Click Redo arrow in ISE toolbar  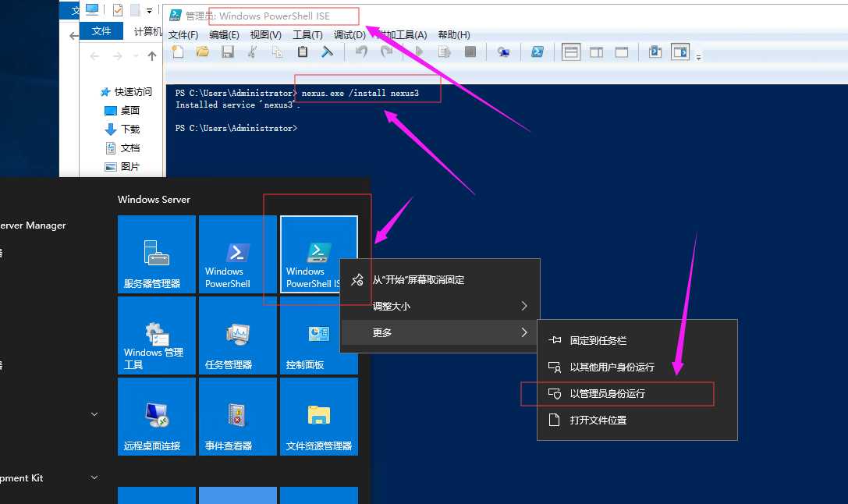(x=386, y=52)
